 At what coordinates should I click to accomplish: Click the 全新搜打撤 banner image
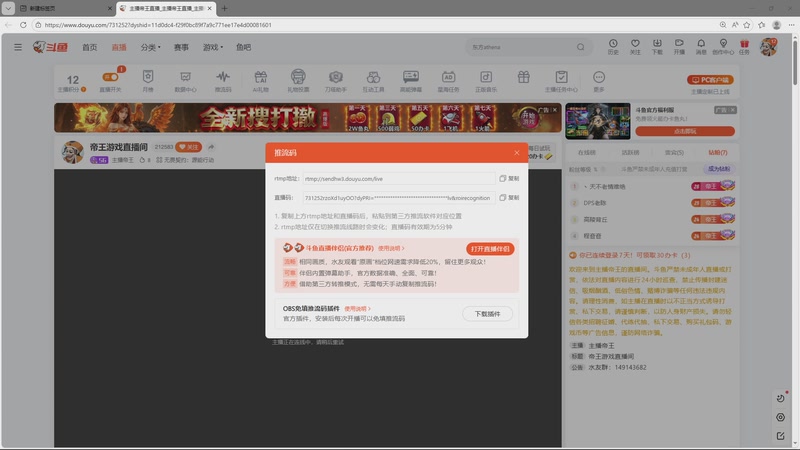click(x=308, y=118)
